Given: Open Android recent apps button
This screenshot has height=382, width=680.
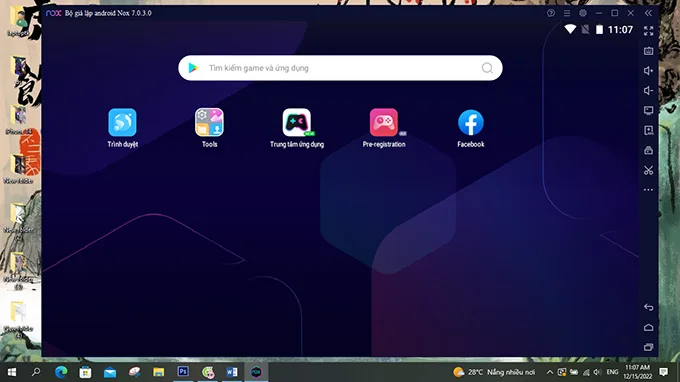Looking at the screenshot, I should pos(648,347).
